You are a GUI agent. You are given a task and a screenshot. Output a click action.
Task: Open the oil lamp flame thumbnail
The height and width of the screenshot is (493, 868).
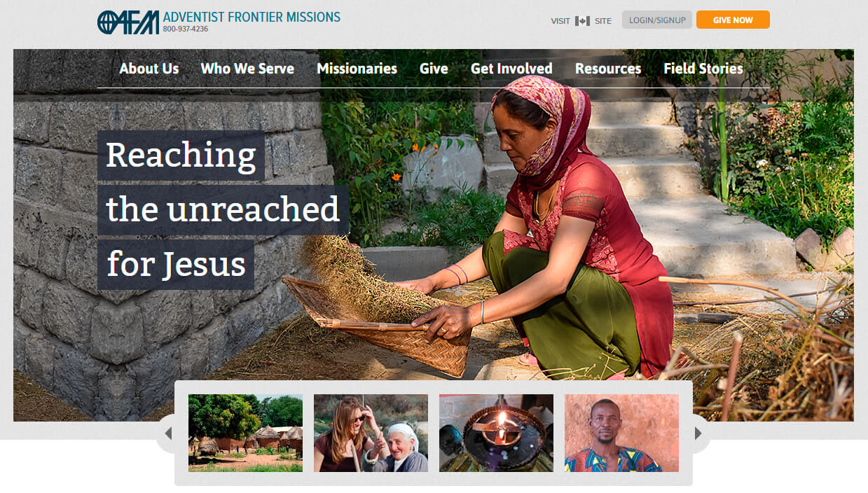tap(496, 433)
